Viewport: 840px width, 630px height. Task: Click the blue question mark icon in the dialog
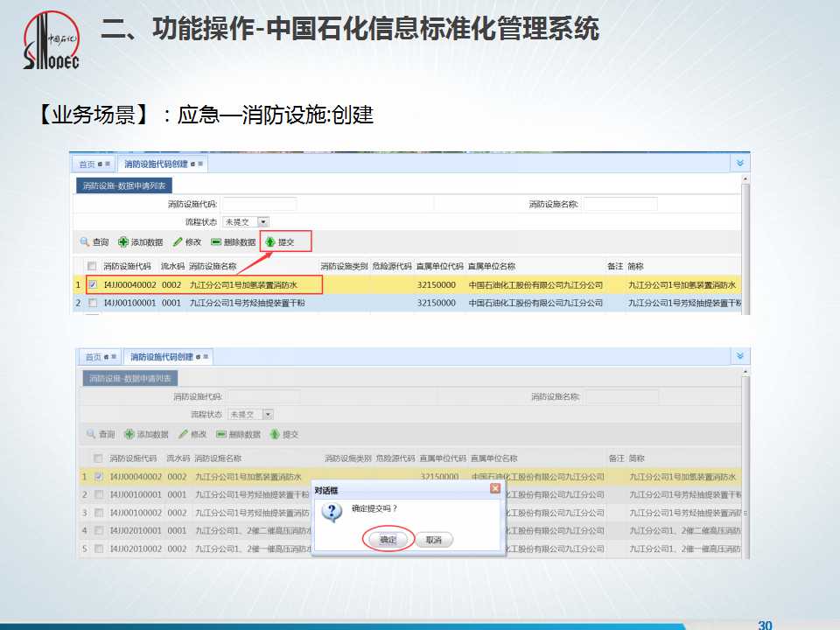332,512
